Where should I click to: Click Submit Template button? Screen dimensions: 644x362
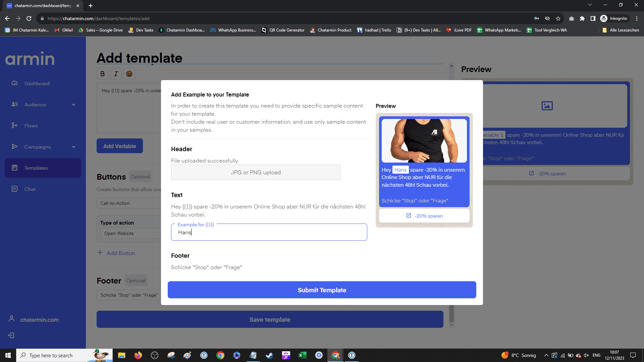pyautogui.click(x=322, y=290)
